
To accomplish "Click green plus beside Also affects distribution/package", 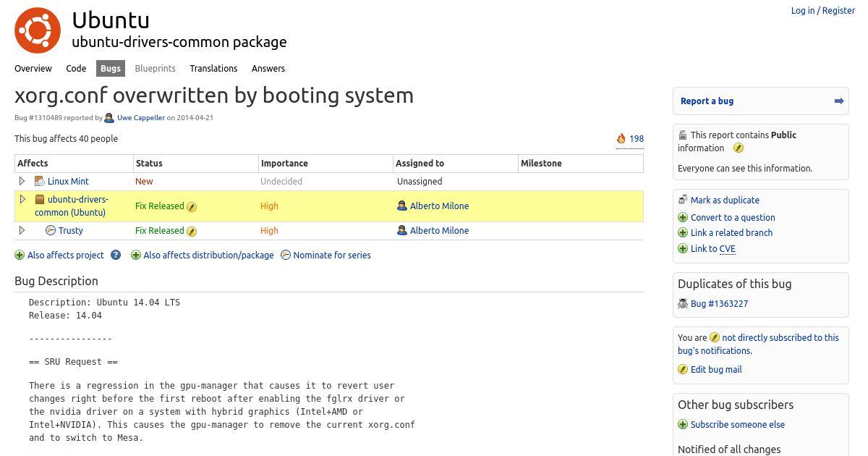I will (135, 255).
